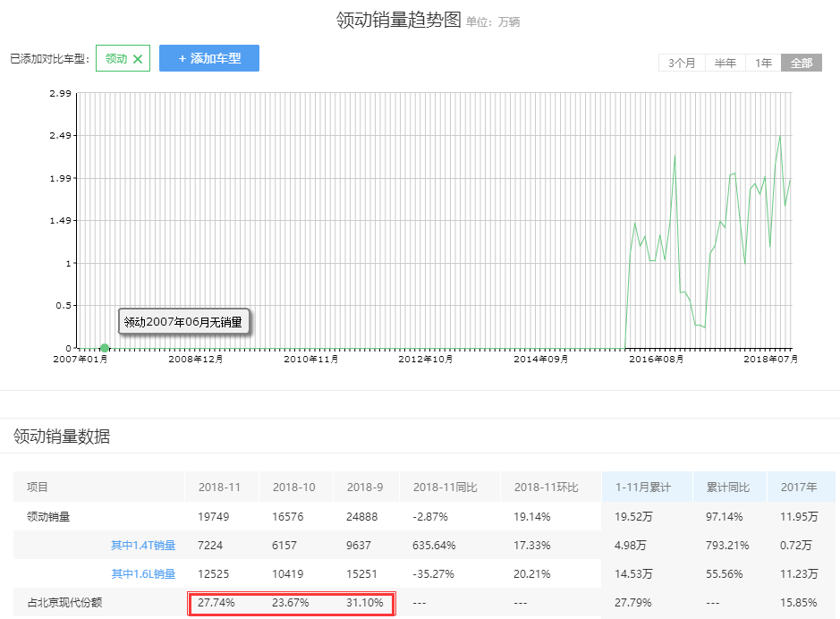Click the 累计同比 column header
The height and width of the screenshot is (619, 840).
coord(727,488)
